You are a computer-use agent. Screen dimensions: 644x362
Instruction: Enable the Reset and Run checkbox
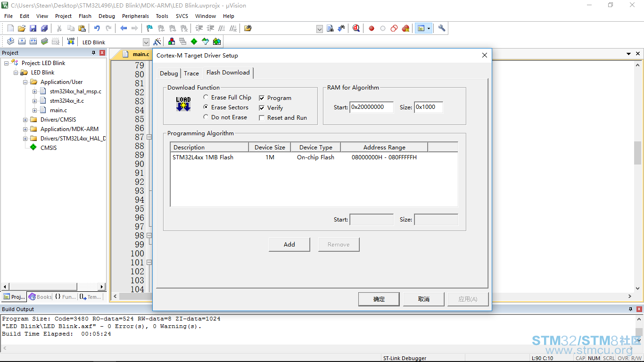pyautogui.click(x=262, y=118)
